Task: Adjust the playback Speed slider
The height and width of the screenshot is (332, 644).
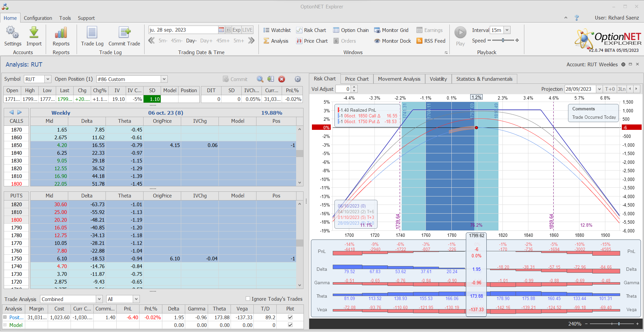Action: (503, 40)
